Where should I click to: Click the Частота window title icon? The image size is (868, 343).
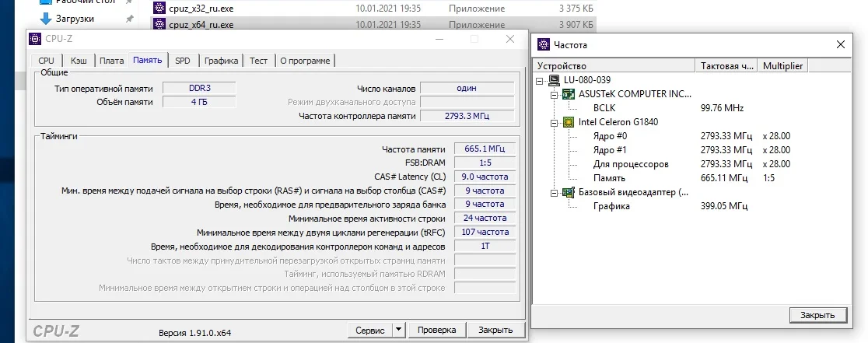(x=544, y=45)
